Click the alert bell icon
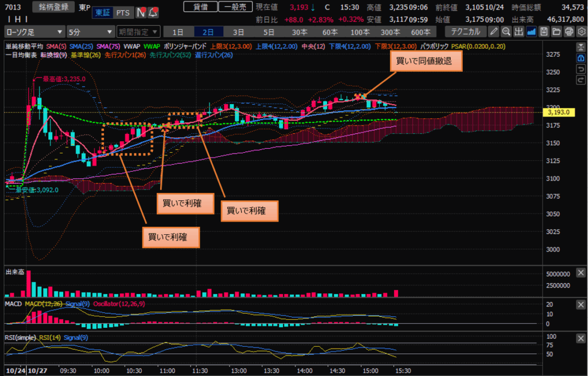The image size is (588, 376). coord(153,12)
